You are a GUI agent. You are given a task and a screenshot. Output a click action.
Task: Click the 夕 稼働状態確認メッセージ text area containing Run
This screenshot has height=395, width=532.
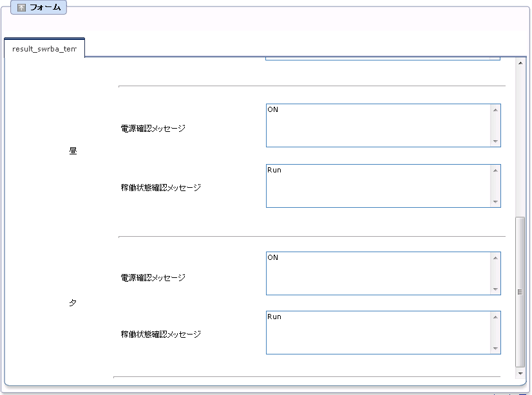[383, 333]
